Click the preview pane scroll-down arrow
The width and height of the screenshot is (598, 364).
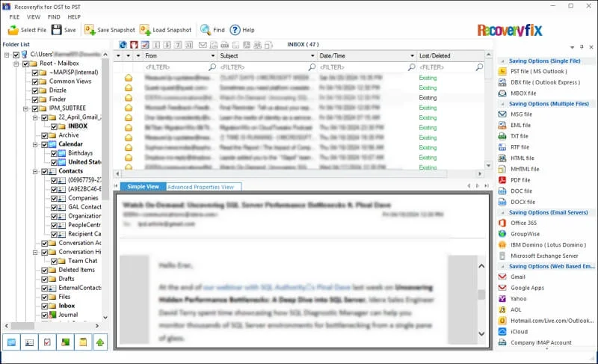click(481, 333)
